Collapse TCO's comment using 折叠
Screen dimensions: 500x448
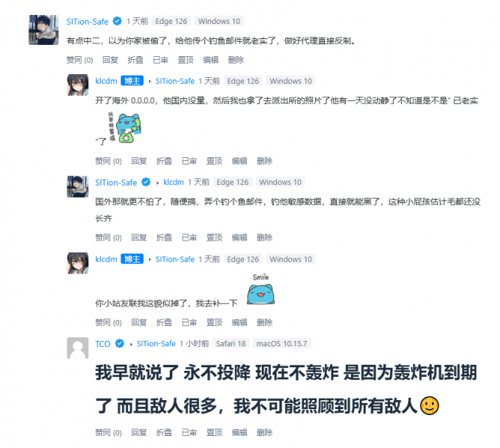click(x=164, y=432)
